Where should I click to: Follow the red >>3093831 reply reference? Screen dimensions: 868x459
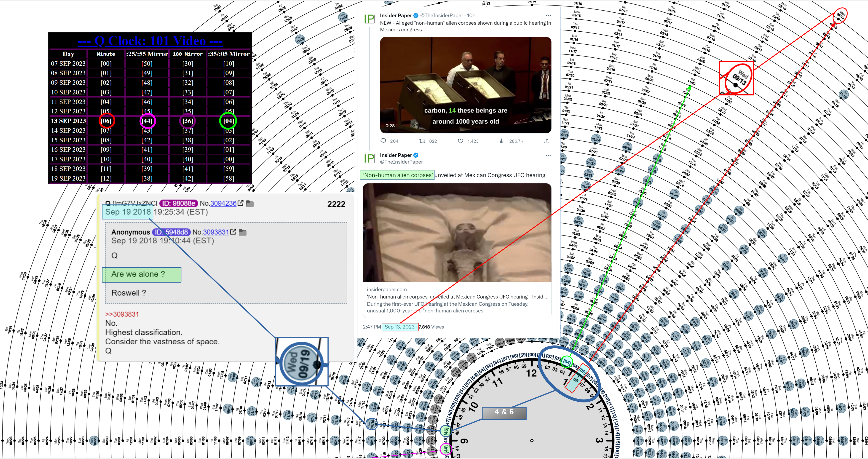pyautogui.click(x=122, y=314)
